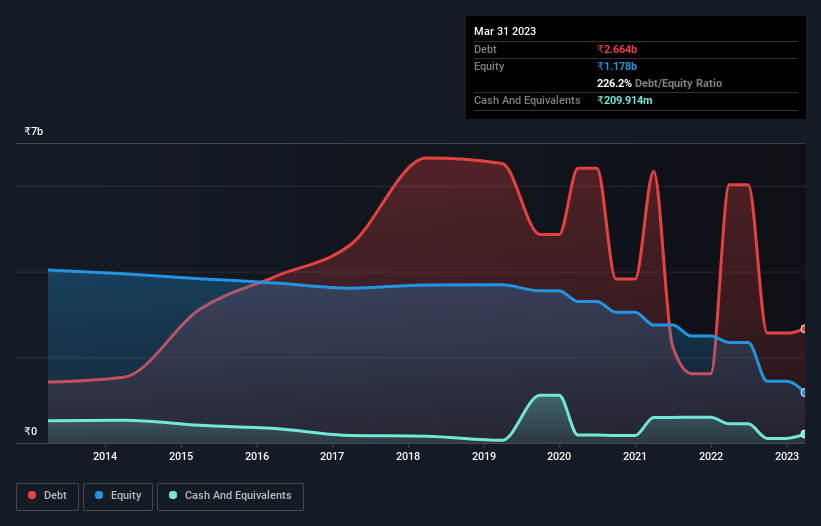Image resolution: width=821 pixels, height=526 pixels.
Task: Click the 2018 x-axis label
Action: coord(408,456)
